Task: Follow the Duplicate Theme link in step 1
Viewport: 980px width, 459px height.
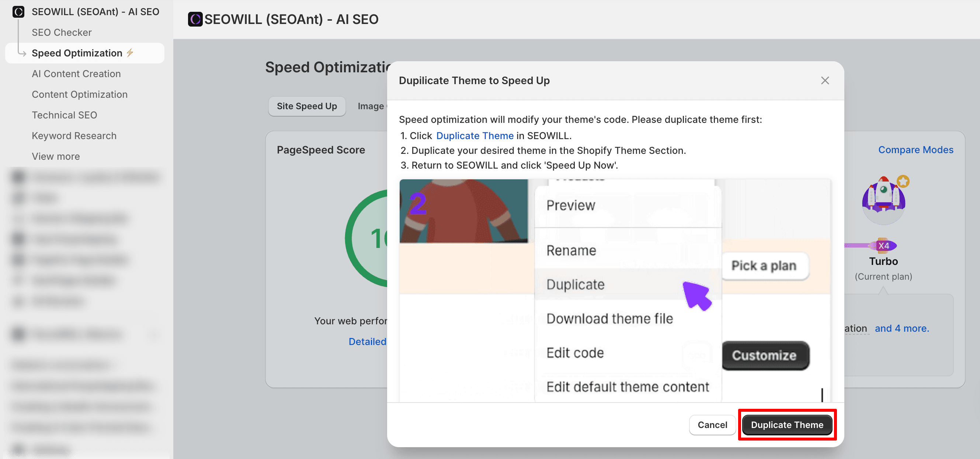Action: pos(475,135)
